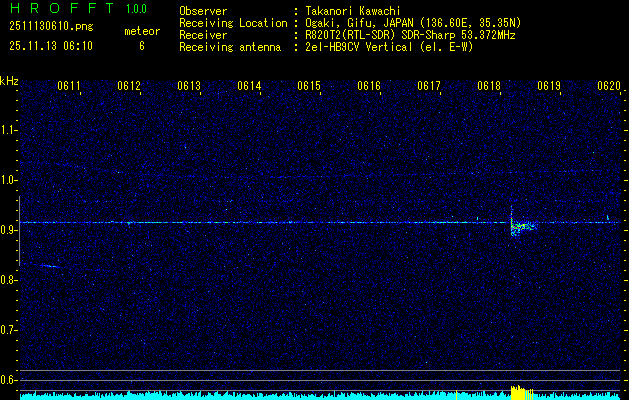Click the 0618 time axis marker

[489, 86]
